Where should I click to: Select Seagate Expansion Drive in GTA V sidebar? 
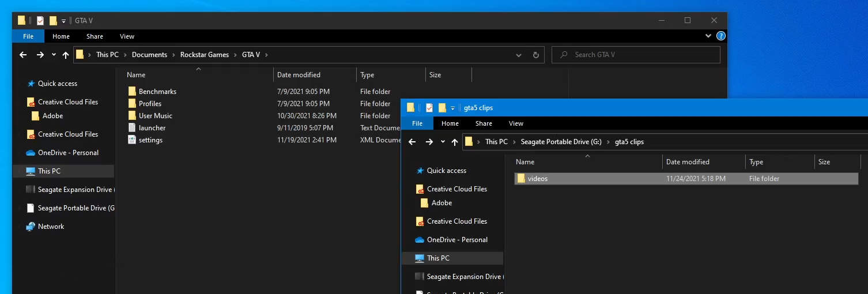(70, 190)
